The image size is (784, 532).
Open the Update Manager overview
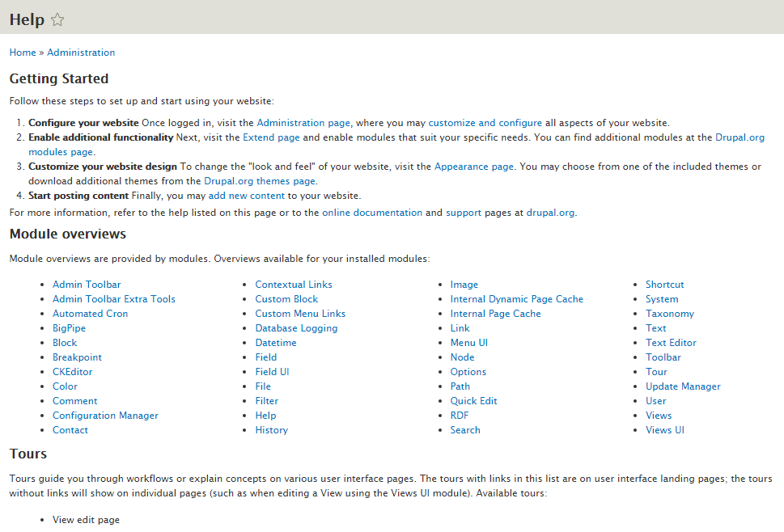point(683,386)
